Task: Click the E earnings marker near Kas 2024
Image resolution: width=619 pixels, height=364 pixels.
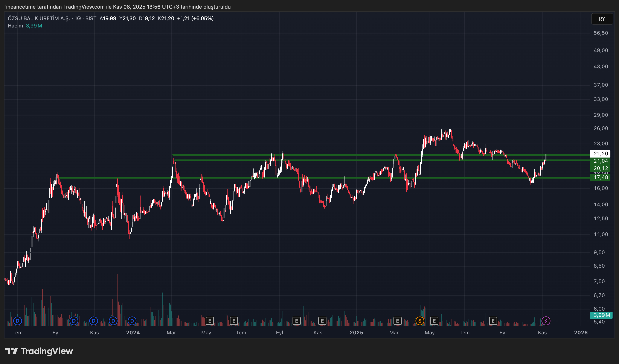Action: (x=322, y=321)
